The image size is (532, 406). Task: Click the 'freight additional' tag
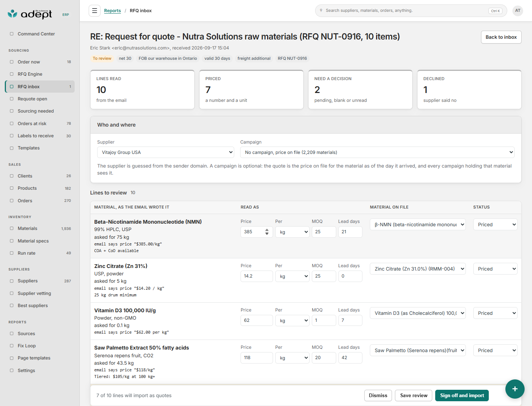(x=254, y=59)
